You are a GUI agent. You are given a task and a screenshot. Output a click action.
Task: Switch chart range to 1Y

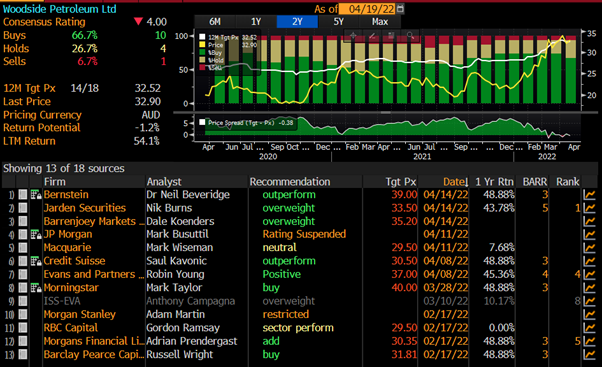(256, 22)
